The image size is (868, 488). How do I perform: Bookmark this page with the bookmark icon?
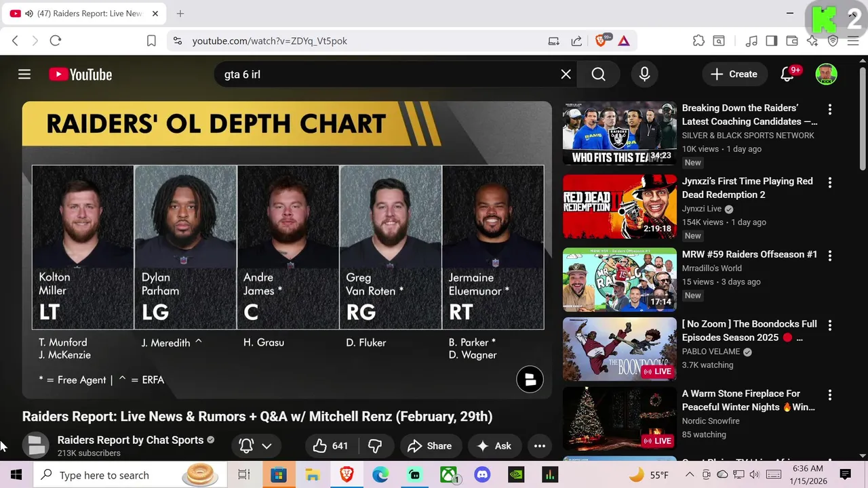coord(152,41)
